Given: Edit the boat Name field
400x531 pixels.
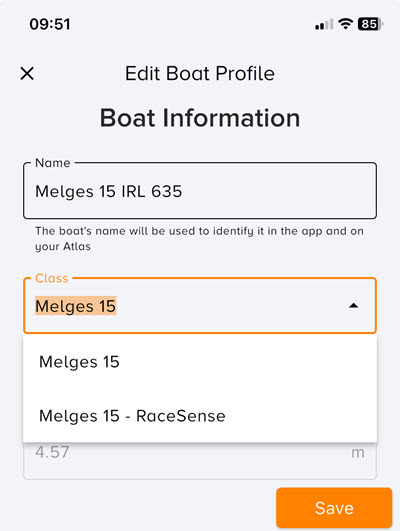Looking at the screenshot, I should click(x=200, y=191).
